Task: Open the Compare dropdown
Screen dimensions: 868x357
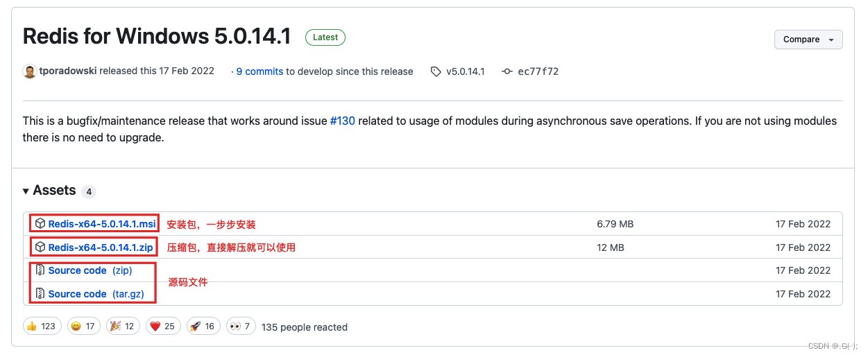Action: 808,40
